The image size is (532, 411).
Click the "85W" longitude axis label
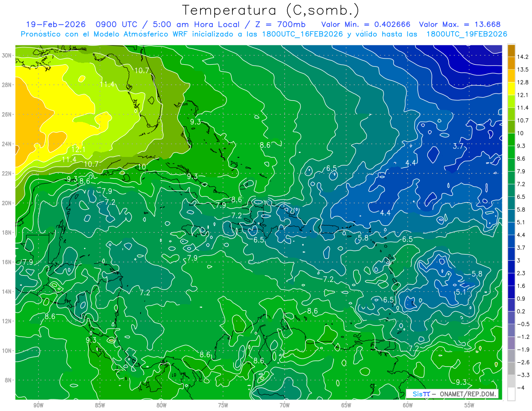(x=100, y=405)
